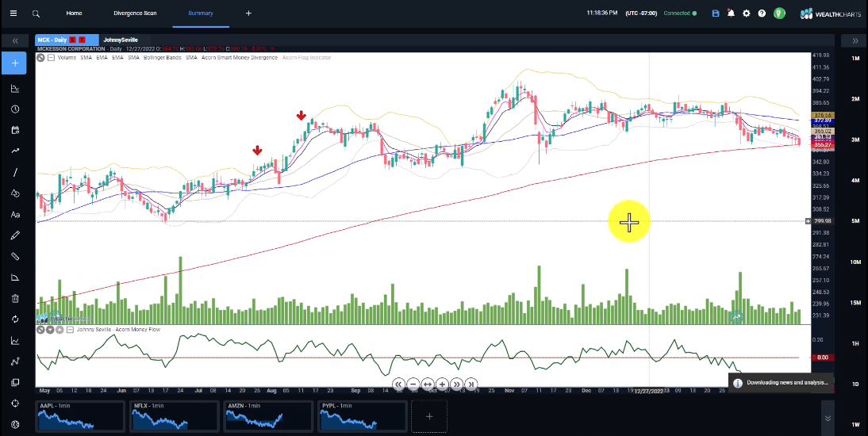
Task: Switch to the Home tab
Action: pos(74,13)
